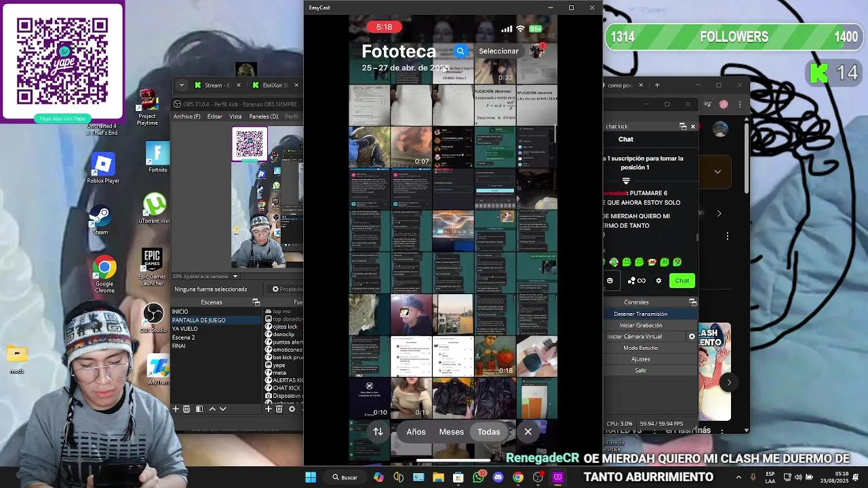Delete the selected scene with trash icon

(x=186, y=409)
